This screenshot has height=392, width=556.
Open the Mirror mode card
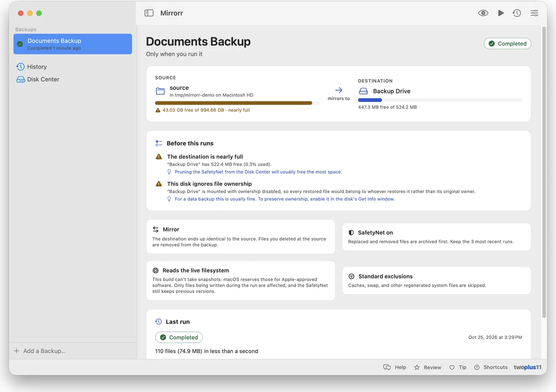tap(240, 237)
